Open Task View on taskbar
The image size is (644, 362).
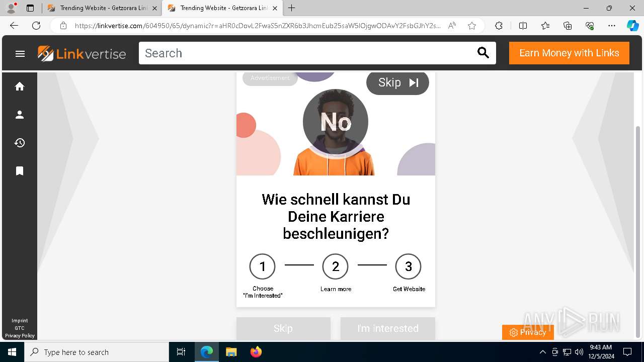pyautogui.click(x=181, y=352)
